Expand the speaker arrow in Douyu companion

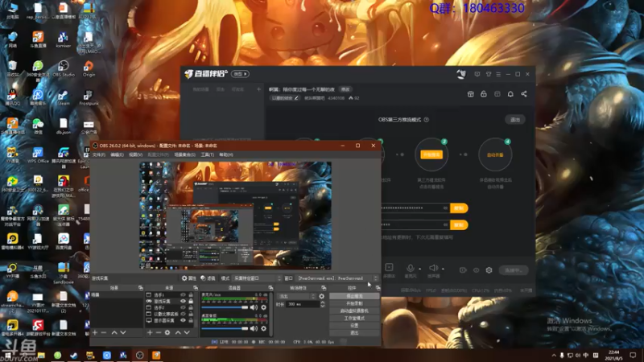(x=443, y=269)
